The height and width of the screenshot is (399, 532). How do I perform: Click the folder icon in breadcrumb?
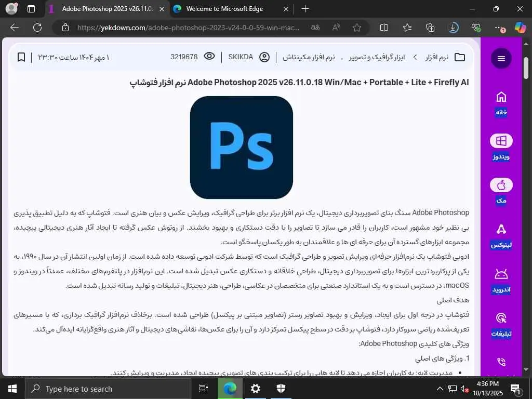pyautogui.click(x=460, y=57)
